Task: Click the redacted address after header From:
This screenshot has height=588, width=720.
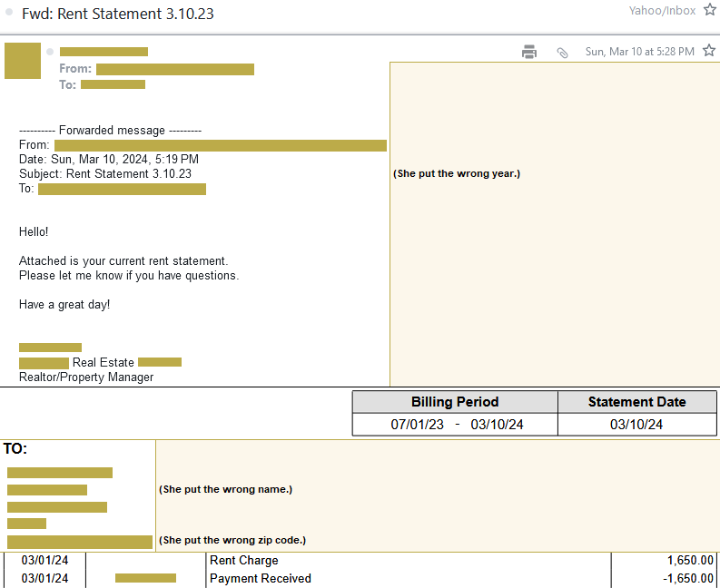Action: point(174,69)
